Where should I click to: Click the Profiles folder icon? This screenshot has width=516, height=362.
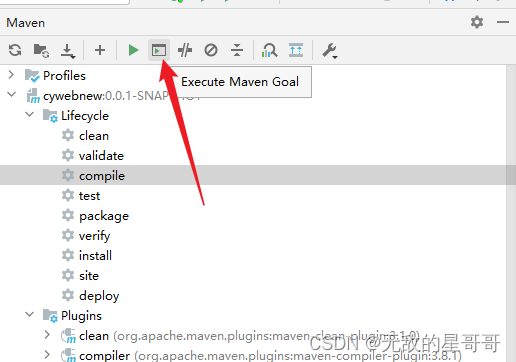[x=32, y=76]
